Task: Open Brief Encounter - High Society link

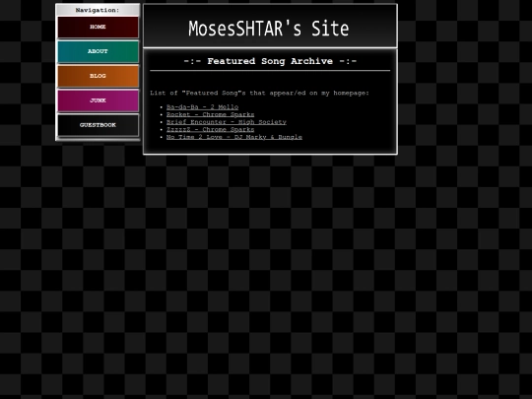Action: [x=227, y=122]
